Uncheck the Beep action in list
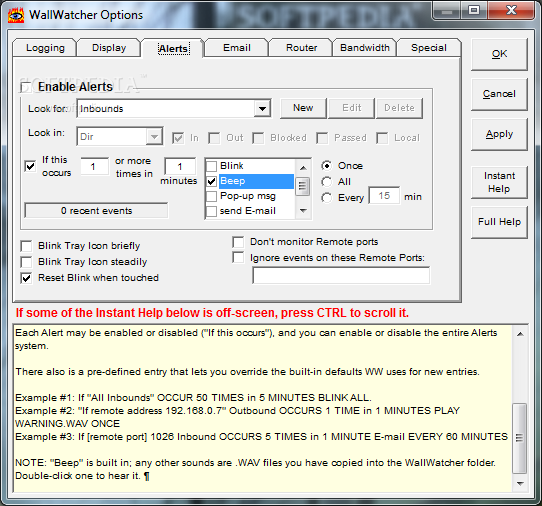The width and height of the screenshot is (542, 506). [x=212, y=181]
